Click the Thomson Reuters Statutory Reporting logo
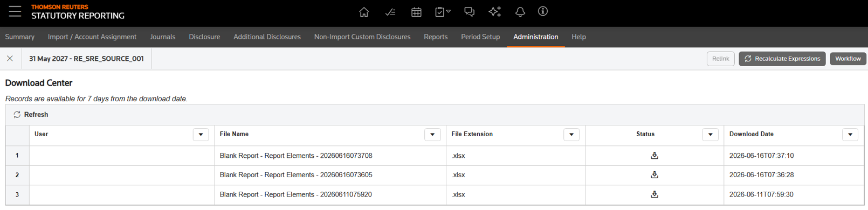This screenshot has width=868, height=210. [x=78, y=12]
